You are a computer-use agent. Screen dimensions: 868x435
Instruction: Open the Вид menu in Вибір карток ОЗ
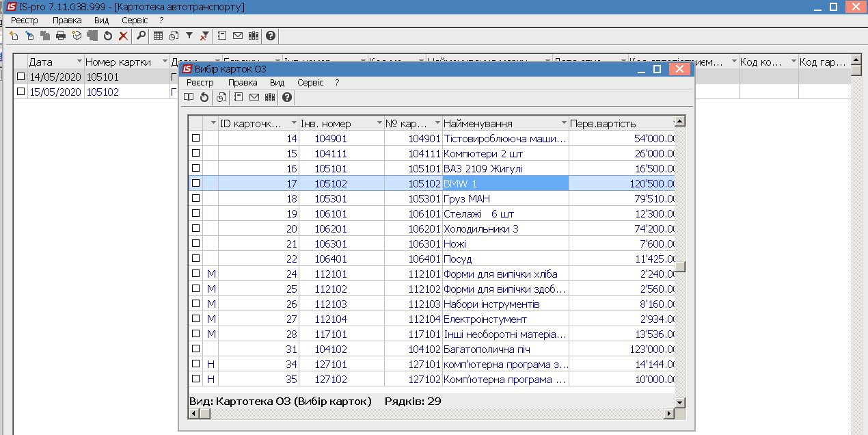click(277, 82)
